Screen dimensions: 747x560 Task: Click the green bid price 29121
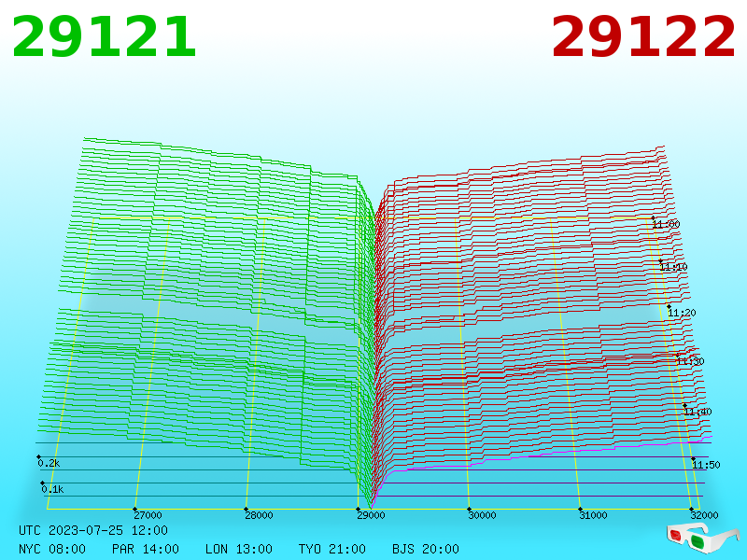(x=104, y=37)
